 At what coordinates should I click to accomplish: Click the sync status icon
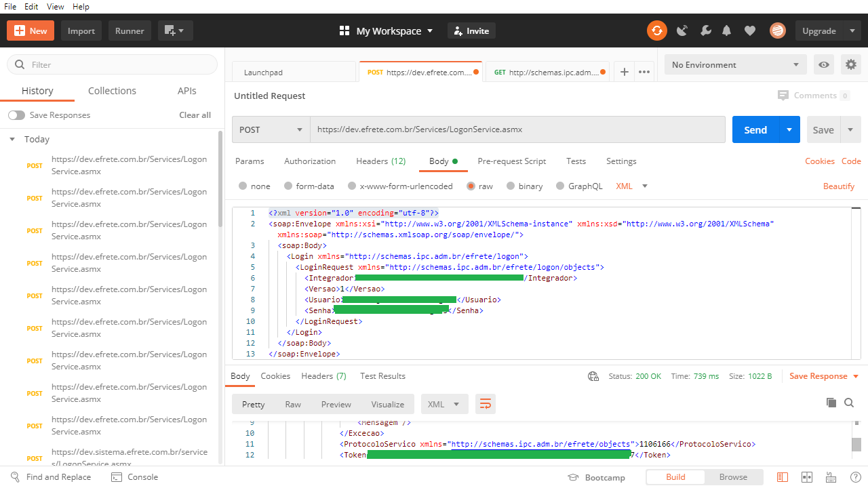point(656,30)
